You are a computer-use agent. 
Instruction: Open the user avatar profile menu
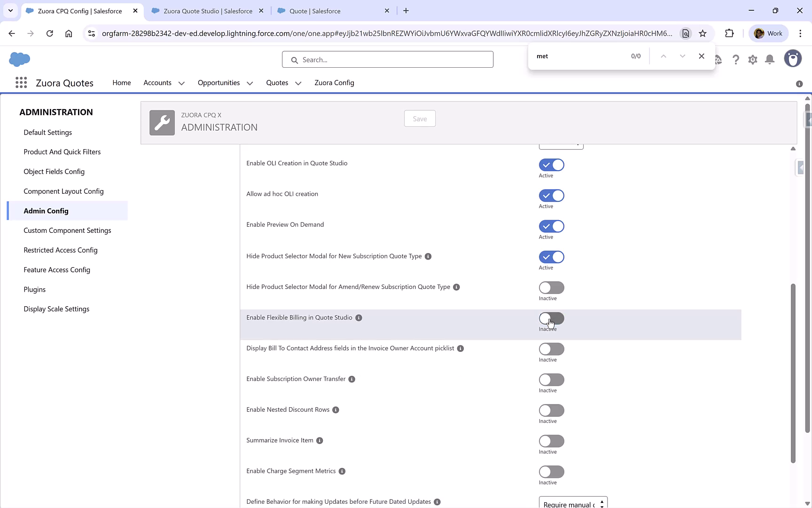click(x=793, y=58)
